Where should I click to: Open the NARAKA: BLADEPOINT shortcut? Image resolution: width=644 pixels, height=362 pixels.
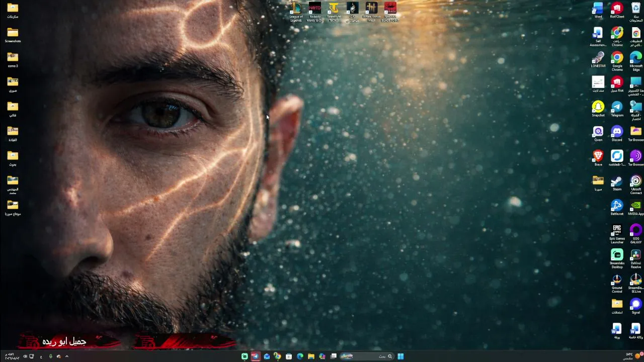(390, 12)
